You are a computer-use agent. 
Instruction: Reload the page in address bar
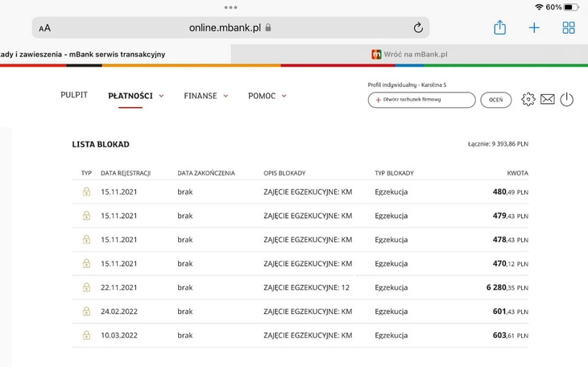click(418, 27)
